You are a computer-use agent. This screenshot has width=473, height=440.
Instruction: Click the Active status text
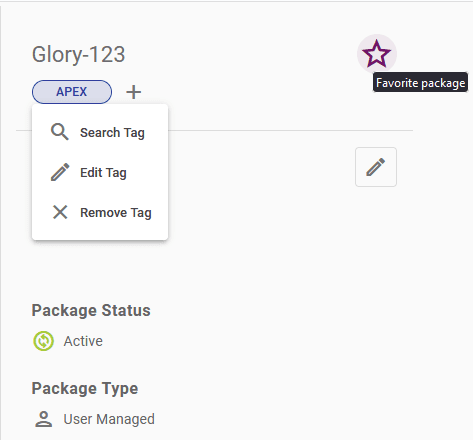tap(83, 341)
